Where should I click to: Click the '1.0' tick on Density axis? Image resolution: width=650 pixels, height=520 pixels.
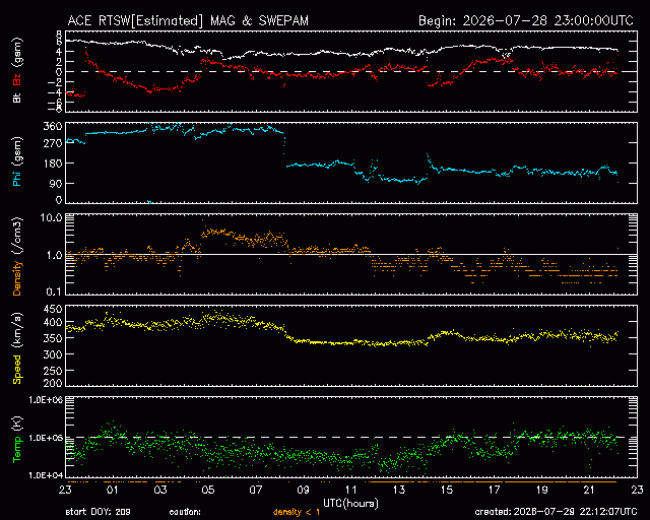[54, 255]
